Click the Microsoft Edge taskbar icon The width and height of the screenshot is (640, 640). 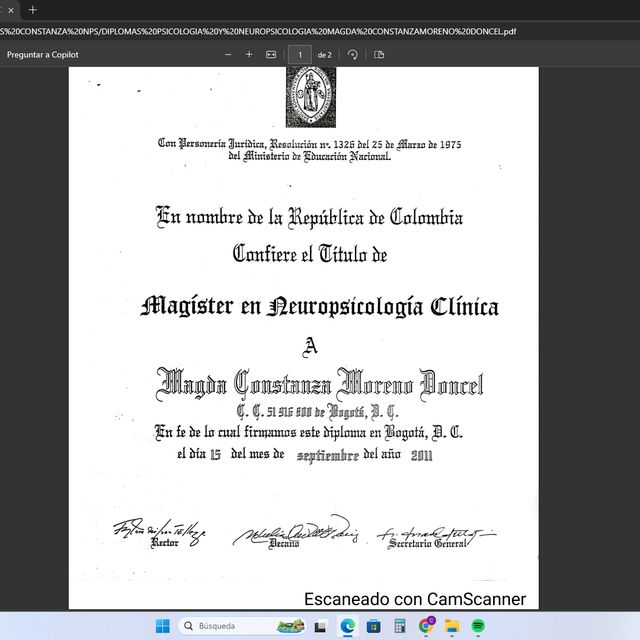point(347,626)
